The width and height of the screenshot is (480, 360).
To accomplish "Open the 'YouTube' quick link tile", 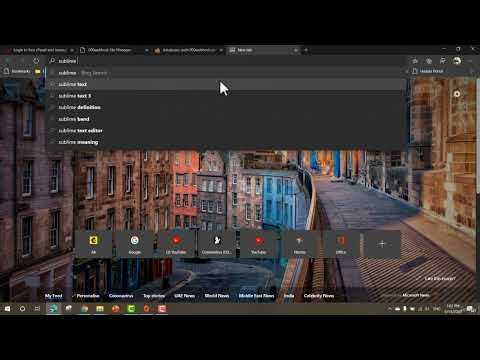I will point(258,244).
